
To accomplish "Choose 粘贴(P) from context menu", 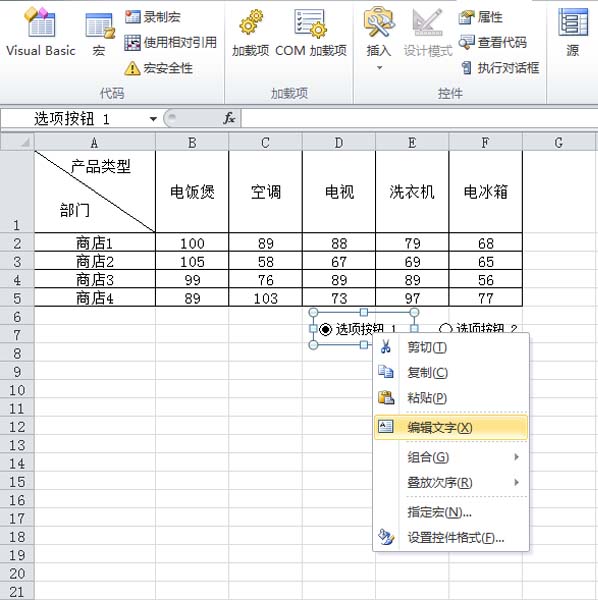I will (451, 398).
